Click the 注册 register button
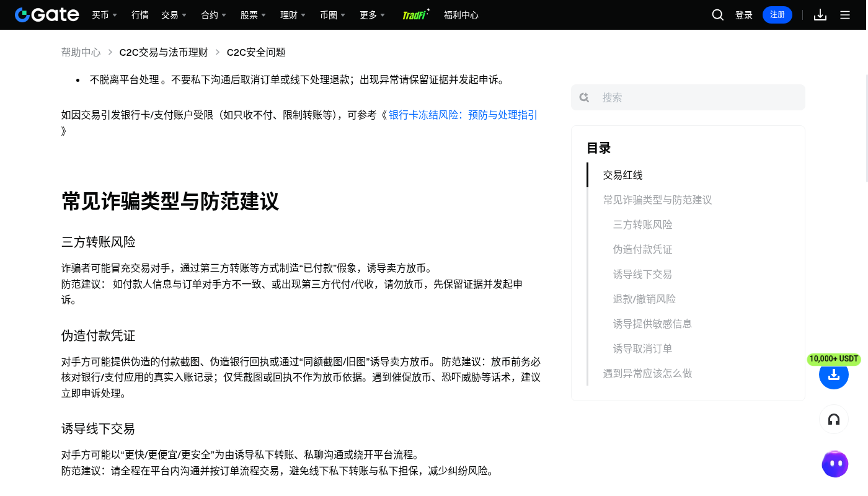868x496 pixels. (x=777, y=15)
